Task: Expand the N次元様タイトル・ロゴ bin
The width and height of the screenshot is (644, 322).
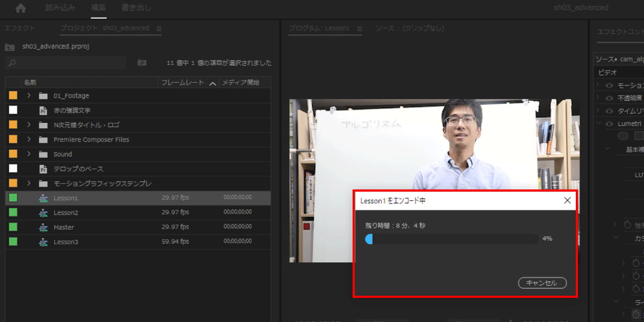Action: click(x=29, y=125)
